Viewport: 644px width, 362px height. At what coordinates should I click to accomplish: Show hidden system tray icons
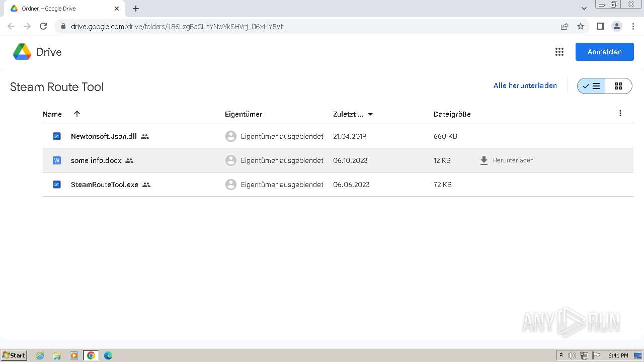coord(561,355)
